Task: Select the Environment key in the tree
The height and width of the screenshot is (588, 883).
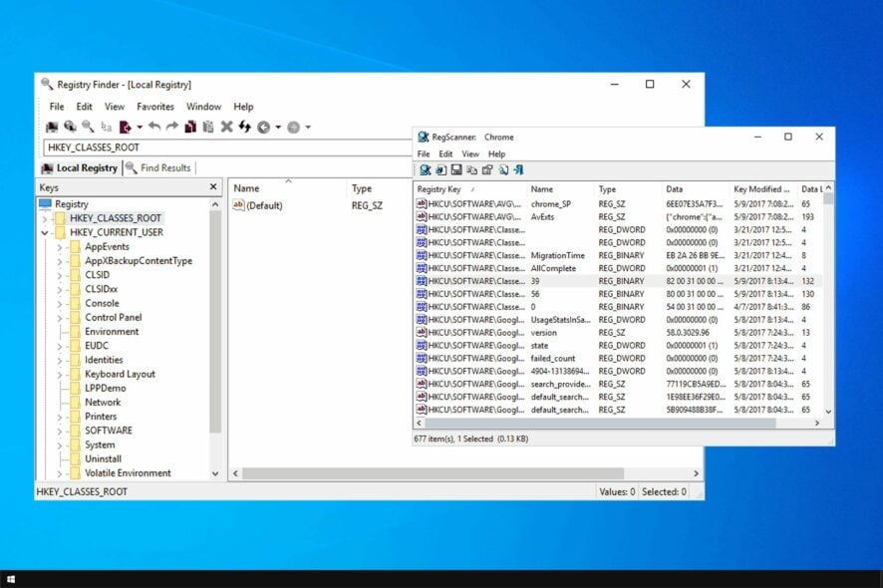Action: tap(112, 332)
